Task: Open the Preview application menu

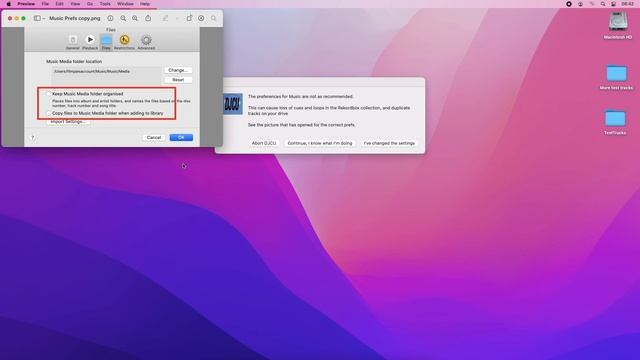Action: pyautogui.click(x=26, y=4)
